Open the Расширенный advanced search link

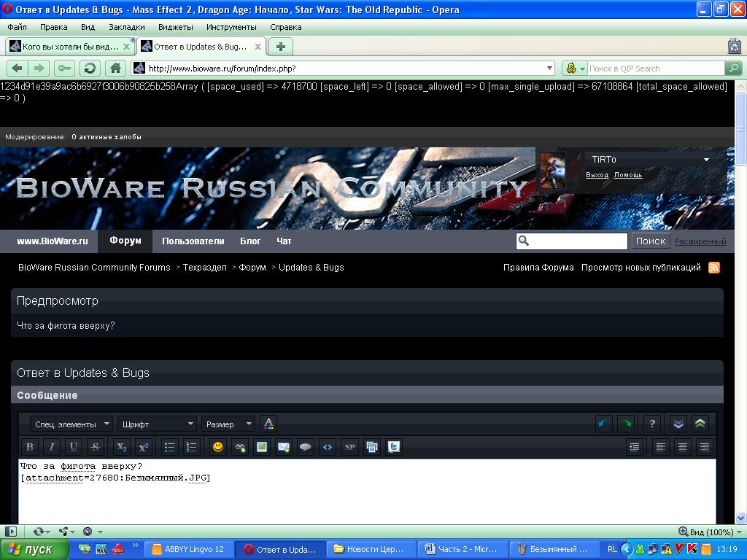(x=700, y=241)
